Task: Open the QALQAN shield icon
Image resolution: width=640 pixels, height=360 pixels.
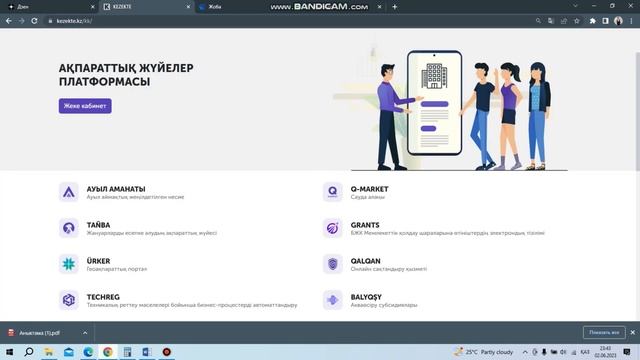Action: 333,264
